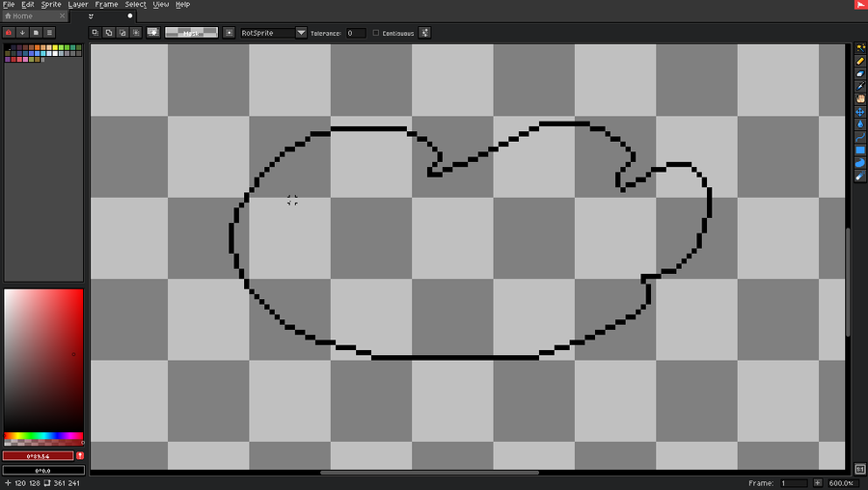Click the Frame number input field
The height and width of the screenshot is (490, 868).
tap(794, 483)
